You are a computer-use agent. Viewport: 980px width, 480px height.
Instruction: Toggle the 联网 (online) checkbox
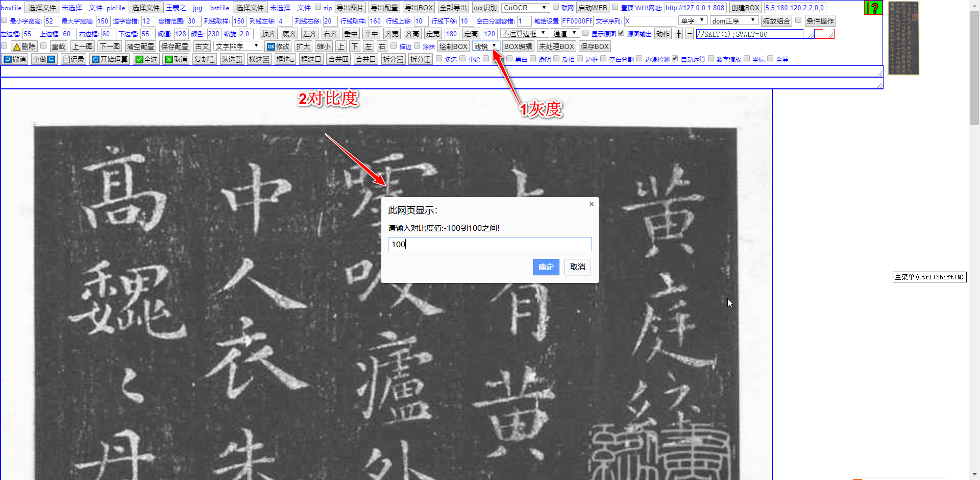point(556,7)
